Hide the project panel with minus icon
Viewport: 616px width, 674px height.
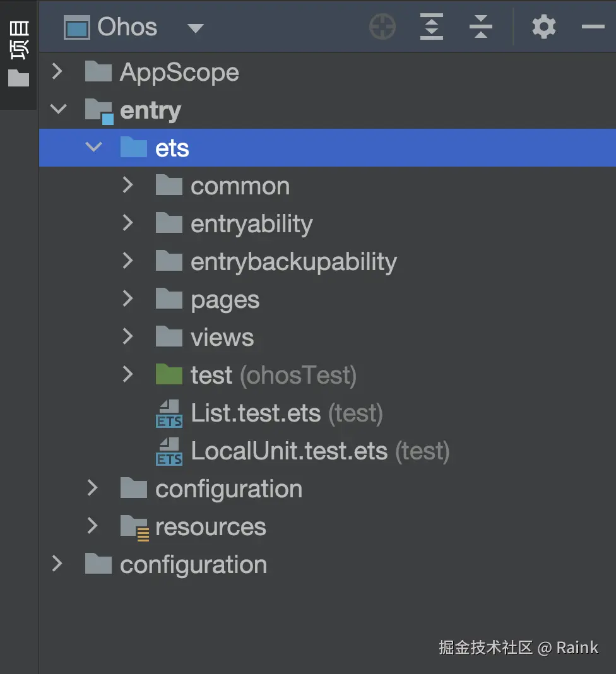click(x=593, y=27)
